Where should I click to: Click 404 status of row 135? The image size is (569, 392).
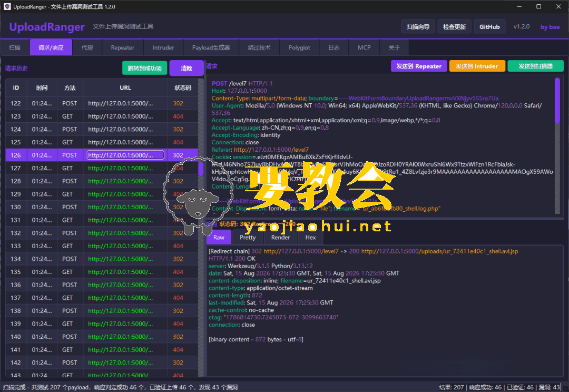pos(178,272)
